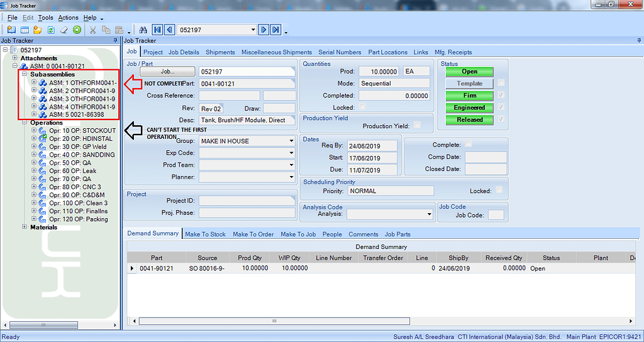Image resolution: width=644 pixels, height=342 pixels.
Task: Click the Opr: 80 CNC 3 operation icon
Action: point(43,187)
